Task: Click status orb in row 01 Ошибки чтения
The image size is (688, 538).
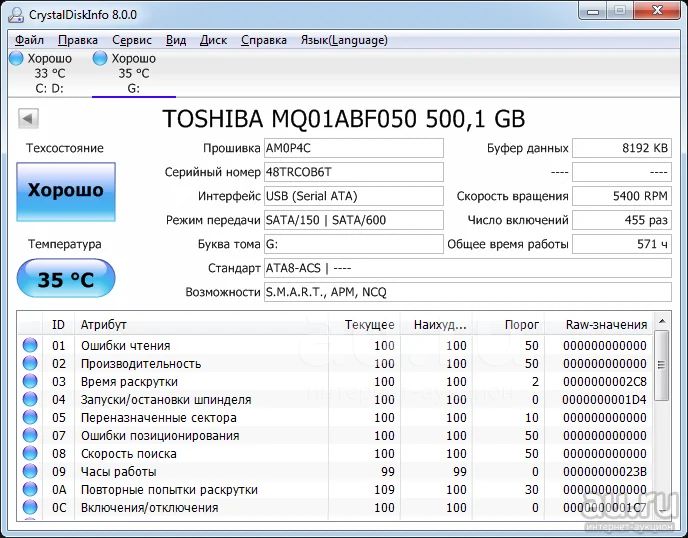Action: pyautogui.click(x=30, y=345)
